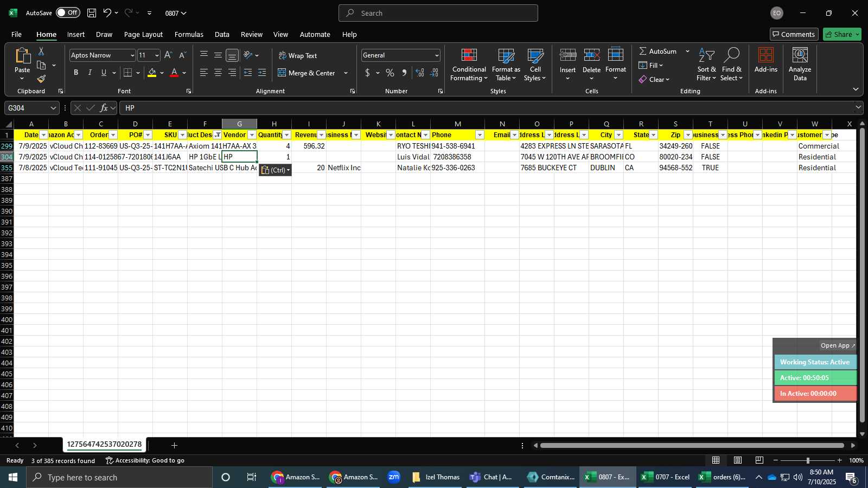868x488 pixels.
Task: Click the Cut scissors icon
Action: click(41, 51)
